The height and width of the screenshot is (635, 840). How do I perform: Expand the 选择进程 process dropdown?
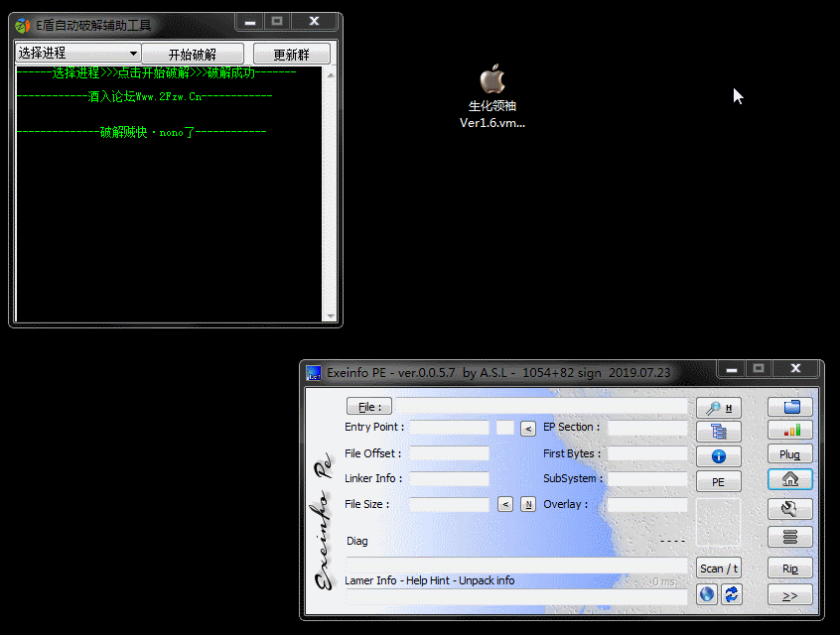point(76,53)
